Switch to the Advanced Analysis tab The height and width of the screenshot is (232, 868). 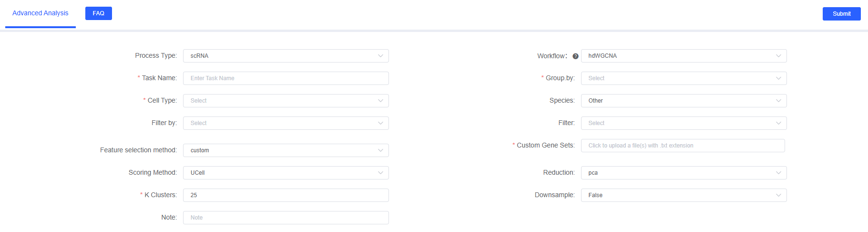point(41,13)
